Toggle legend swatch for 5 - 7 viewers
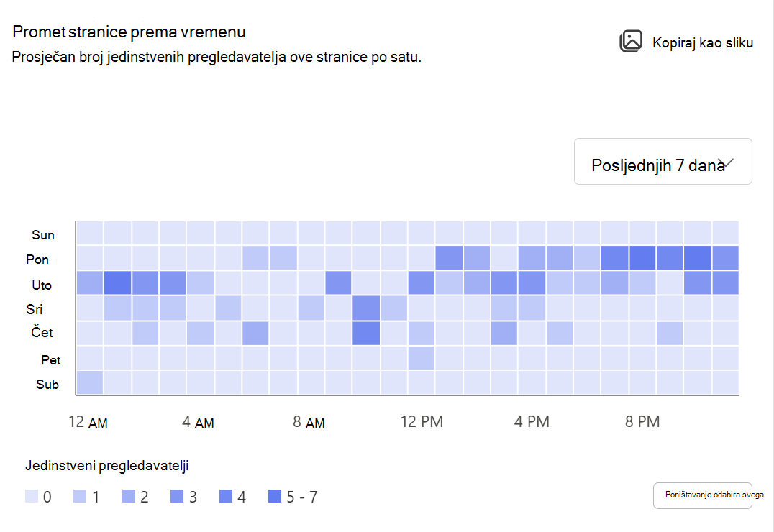The height and width of the screenshot is (532, 774). tap(275, 496)
